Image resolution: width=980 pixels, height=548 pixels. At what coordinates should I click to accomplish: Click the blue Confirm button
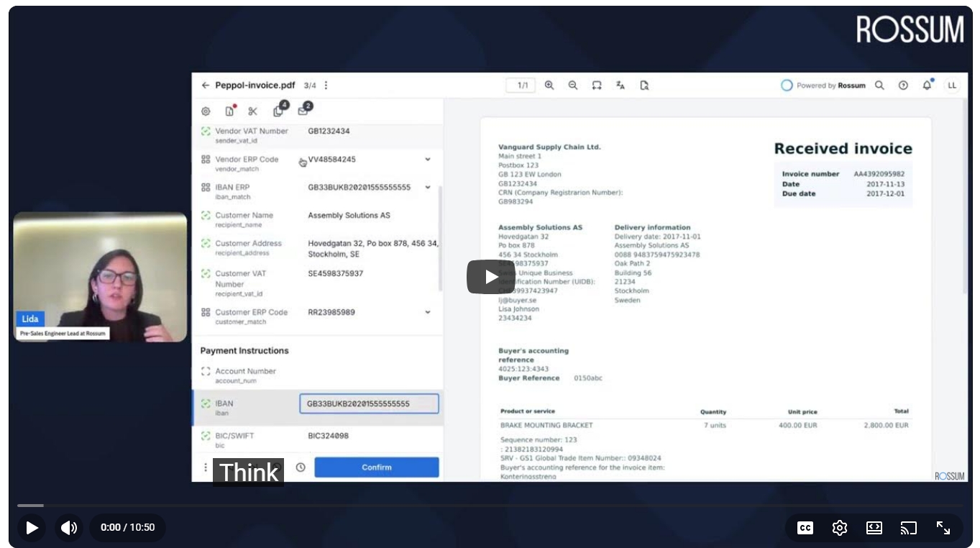(376, 467)
